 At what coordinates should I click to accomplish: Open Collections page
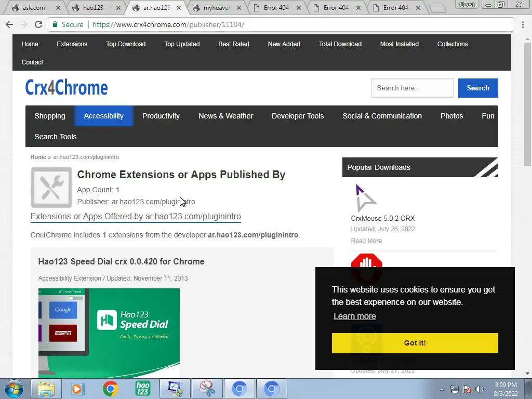pos(453,44)
